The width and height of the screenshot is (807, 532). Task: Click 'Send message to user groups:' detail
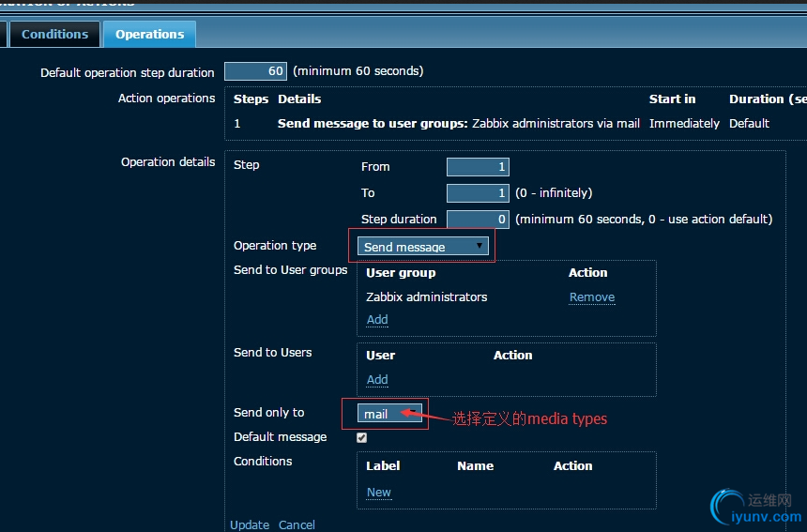tap(373, 124)
